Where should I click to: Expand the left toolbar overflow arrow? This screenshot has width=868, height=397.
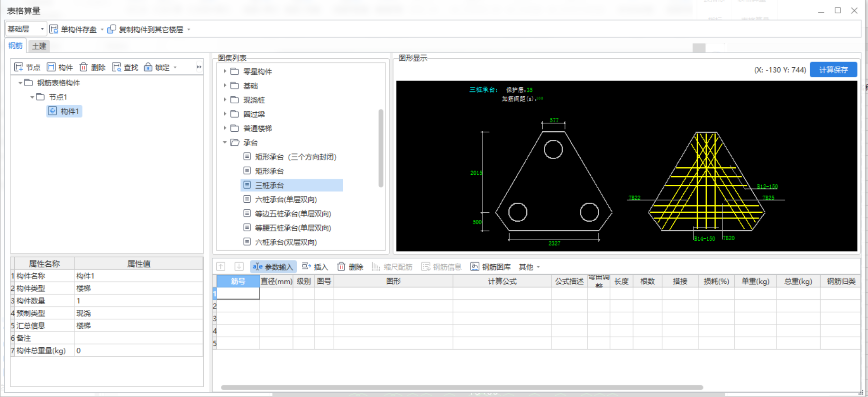click(x=199, y=67)
